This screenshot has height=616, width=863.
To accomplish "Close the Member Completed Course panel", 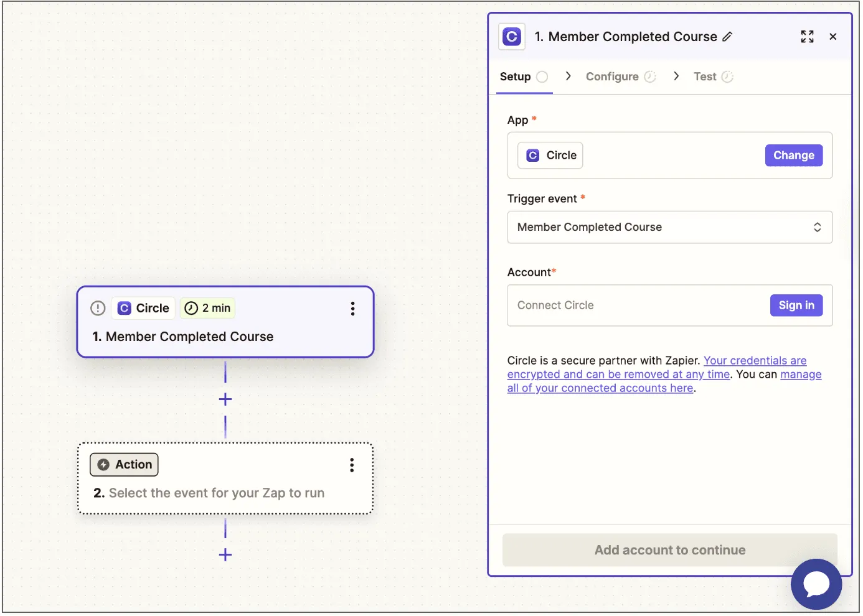I will 833,37.
